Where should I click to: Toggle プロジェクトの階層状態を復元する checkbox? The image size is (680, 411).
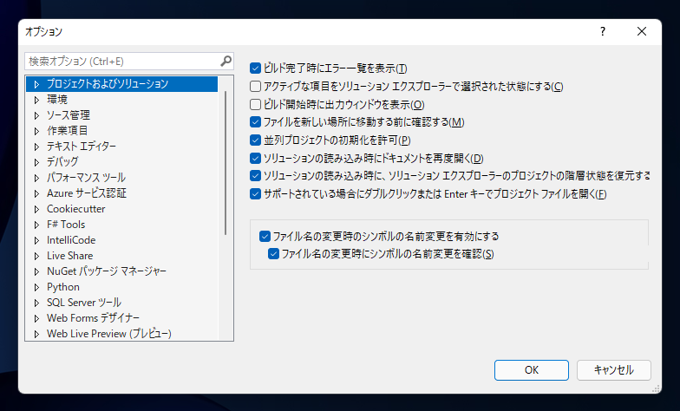(255, 176)
